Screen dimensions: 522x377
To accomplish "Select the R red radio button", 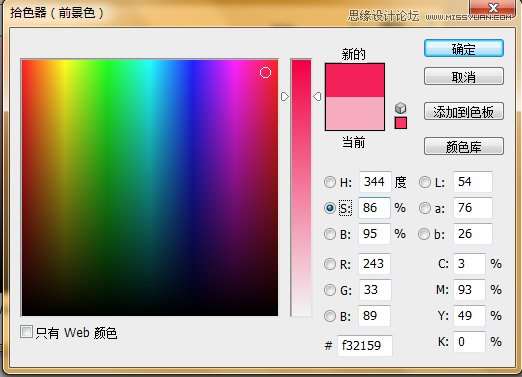I will pyautogui.click(x=330, y=264).
